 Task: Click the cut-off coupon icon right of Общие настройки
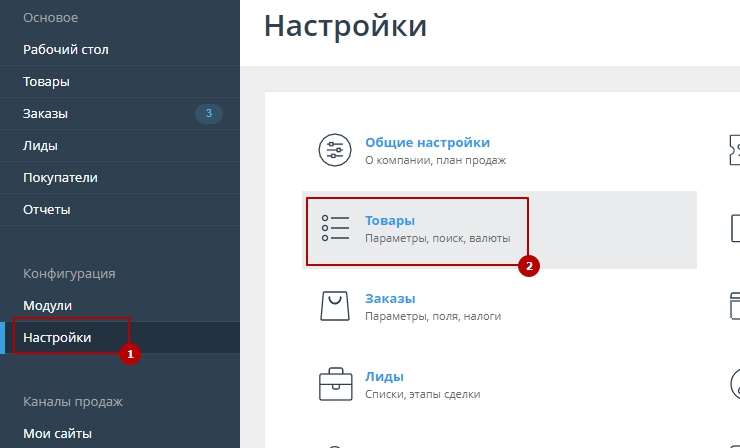pyautogui.click(x=734, y=150)
